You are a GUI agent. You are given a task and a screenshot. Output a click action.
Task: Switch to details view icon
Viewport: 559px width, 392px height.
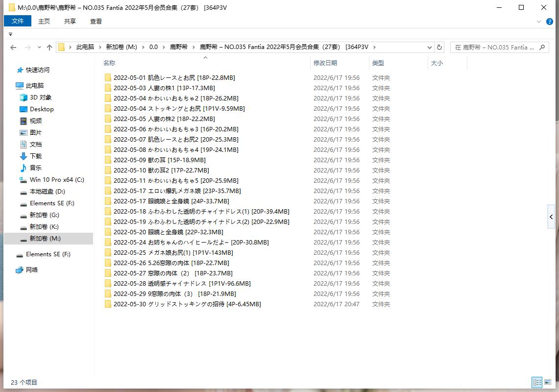(x=537, y=383)
